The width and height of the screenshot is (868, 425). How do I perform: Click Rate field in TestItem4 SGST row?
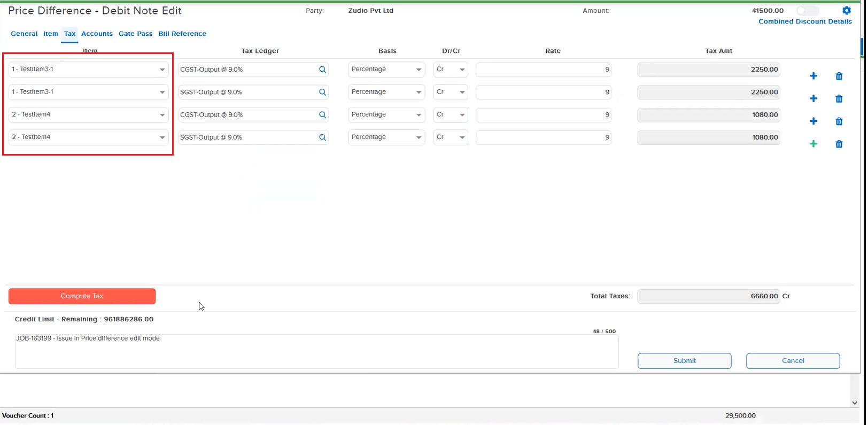(544, 137)
